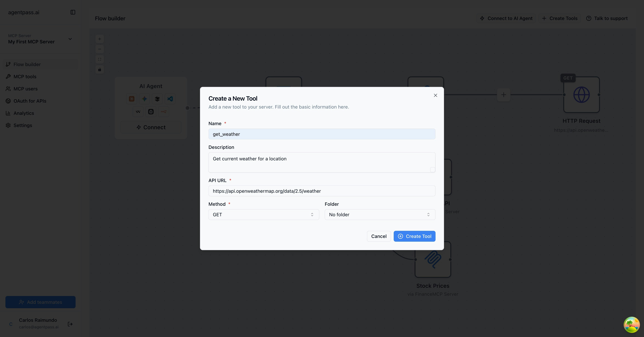Click the add node plus between connectors

(x=504, y=95)
